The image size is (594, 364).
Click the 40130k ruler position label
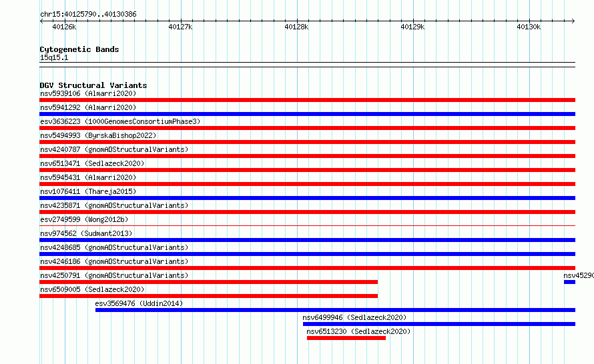[529, 27]
